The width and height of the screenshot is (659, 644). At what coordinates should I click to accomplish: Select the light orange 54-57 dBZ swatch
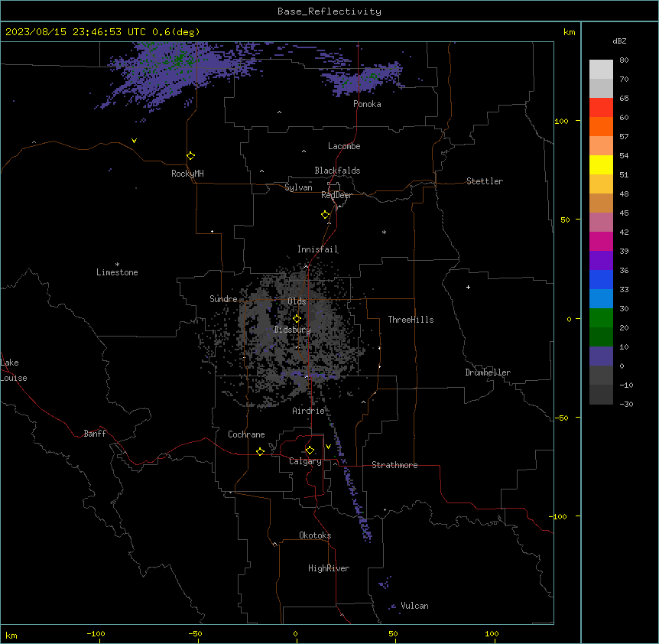(x=601, y=146)
